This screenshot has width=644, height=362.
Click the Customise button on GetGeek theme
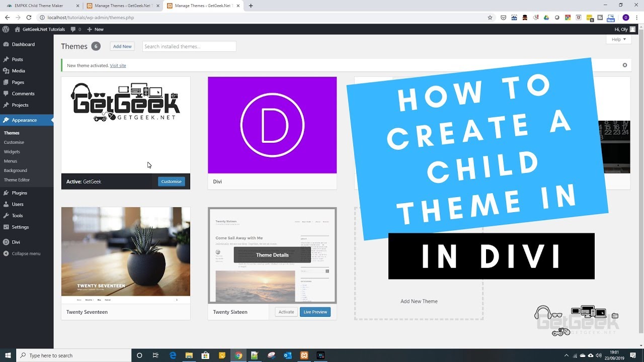pyautogui.click(x=172, y=182)
